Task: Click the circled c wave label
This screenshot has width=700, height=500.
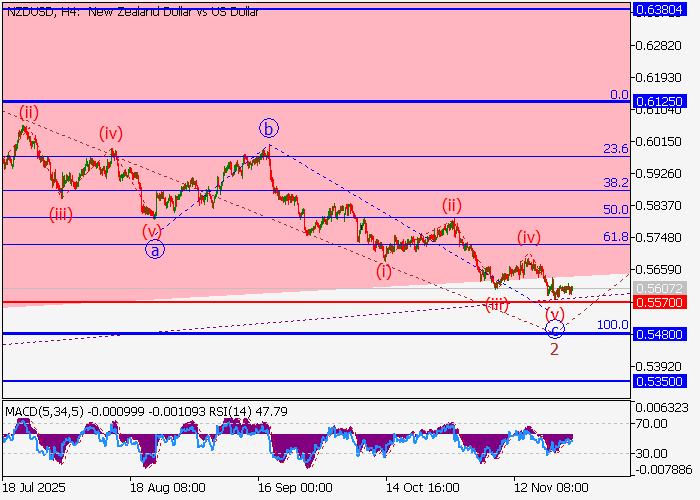Action: coord(555,328)
